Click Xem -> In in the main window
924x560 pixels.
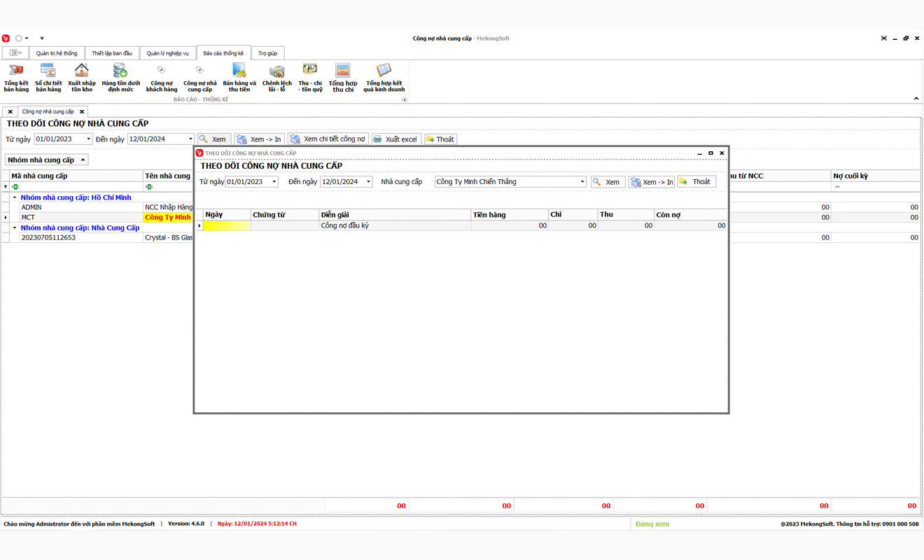[x=259, y=139]
